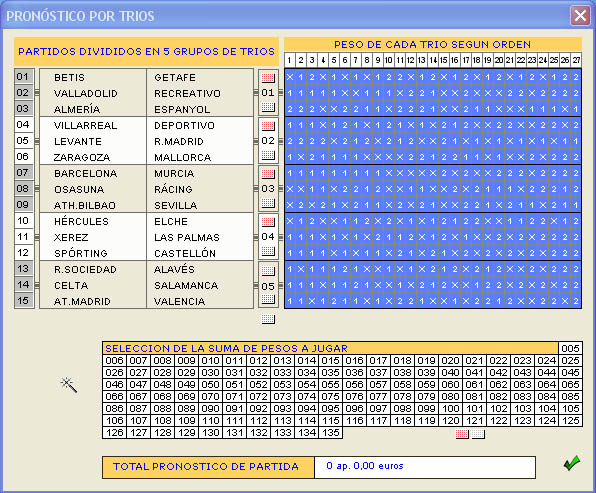
Task: Click the 'PESO DE CADA TRIO SEGUN ORDEN' header
Action: (433, 44)
